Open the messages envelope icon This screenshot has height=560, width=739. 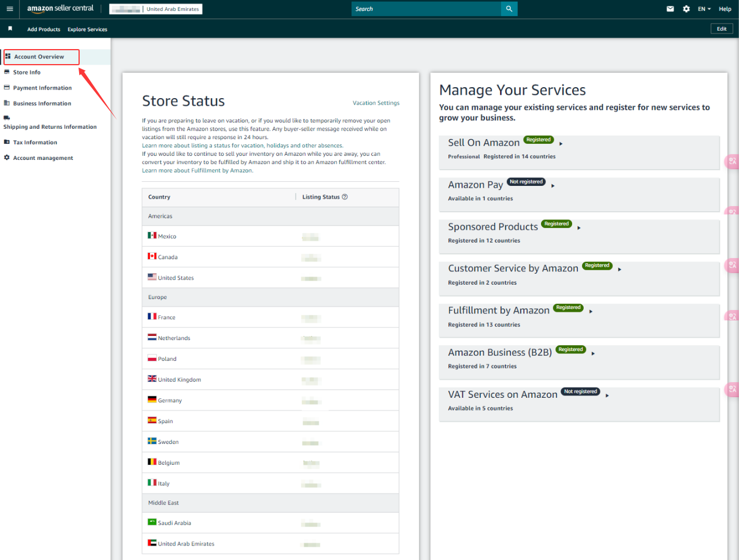(x=670, y=9)
